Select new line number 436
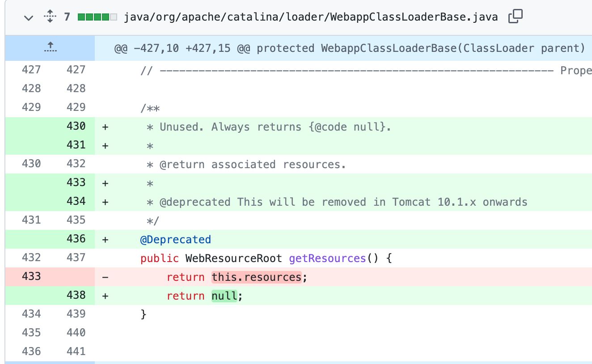Screen dimensions: 592x364 [76, 239]
